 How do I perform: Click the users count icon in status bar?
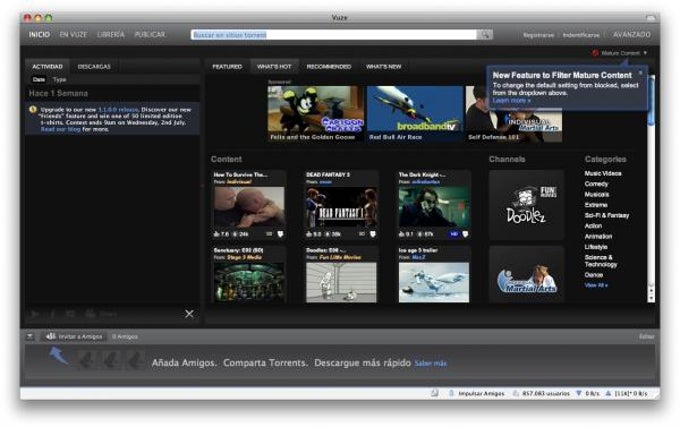coord(516,393)
